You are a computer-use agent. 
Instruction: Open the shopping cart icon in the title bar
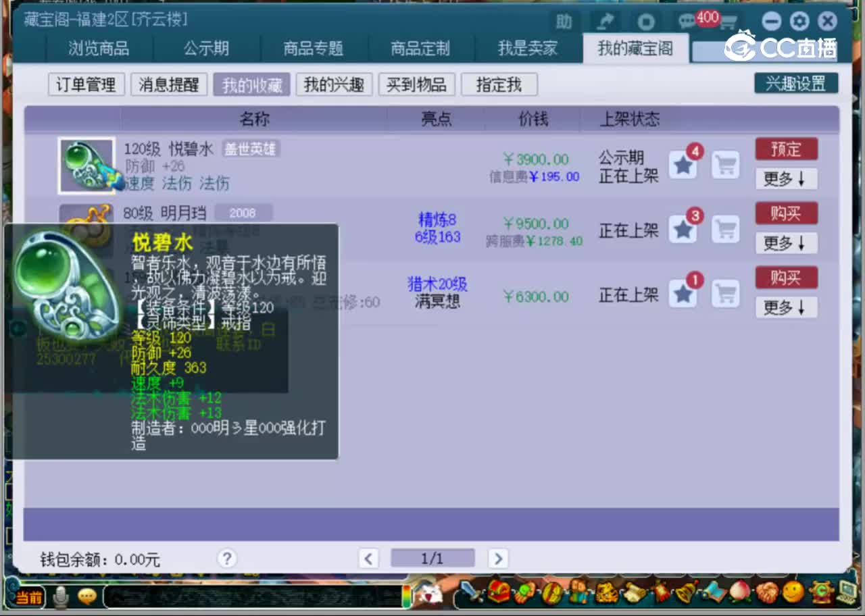[728, 22]
